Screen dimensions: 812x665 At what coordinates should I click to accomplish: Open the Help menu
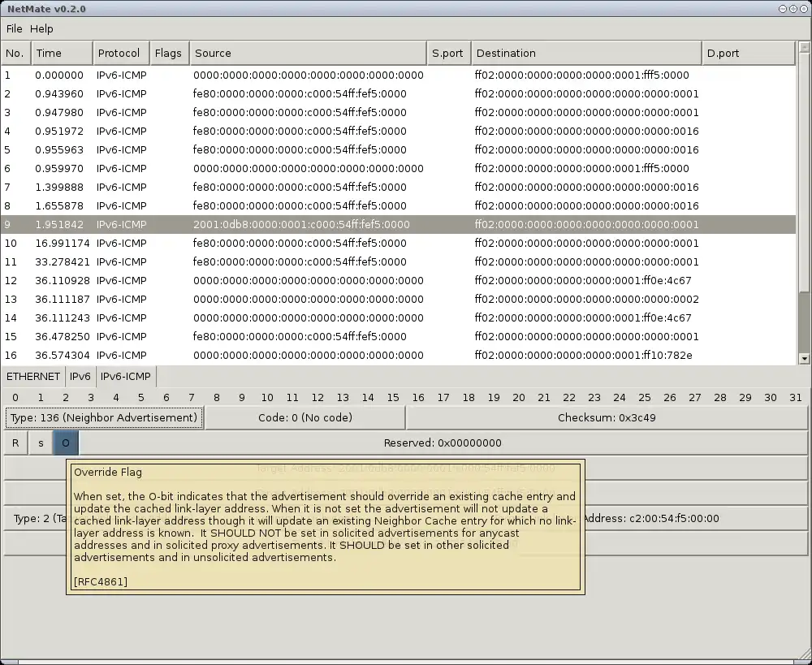click(x=41, y=29)
